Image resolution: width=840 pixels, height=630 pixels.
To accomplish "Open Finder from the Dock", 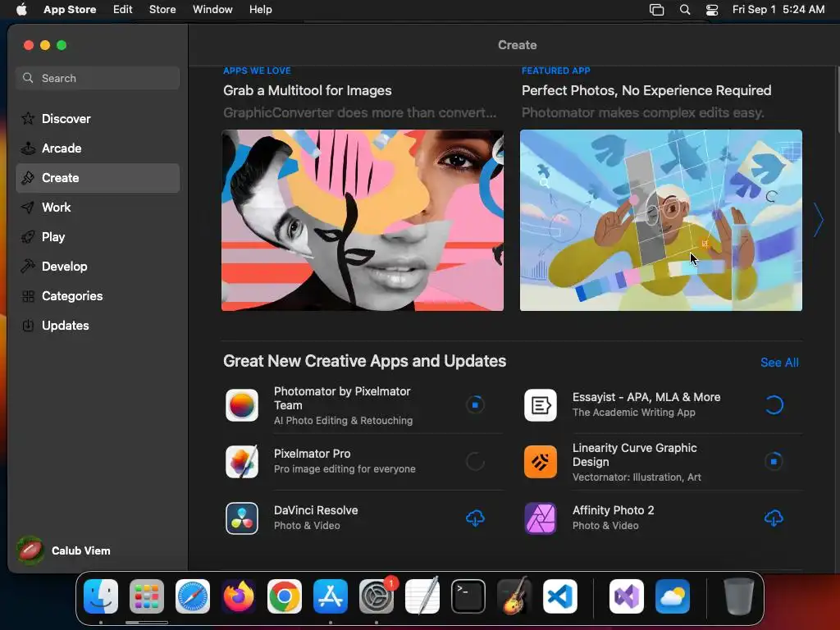I will coord(101,596).
